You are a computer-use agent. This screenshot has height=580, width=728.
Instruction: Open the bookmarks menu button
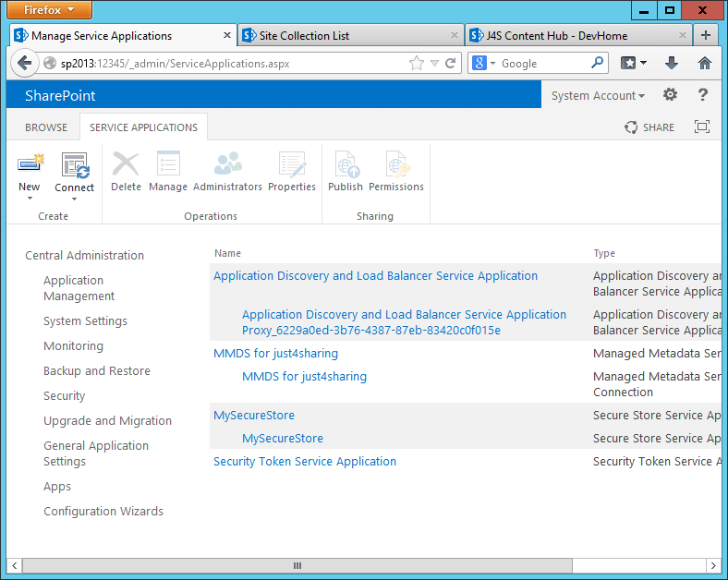(x=628, y=63)
